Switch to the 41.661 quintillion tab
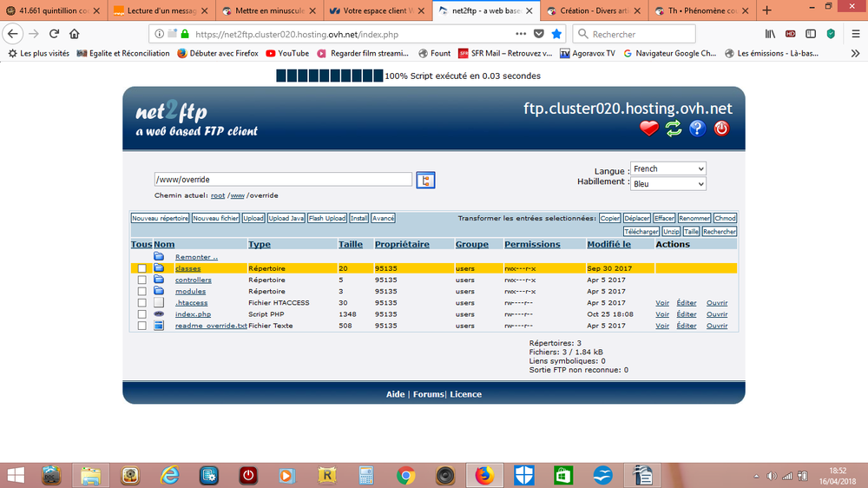 53,10
